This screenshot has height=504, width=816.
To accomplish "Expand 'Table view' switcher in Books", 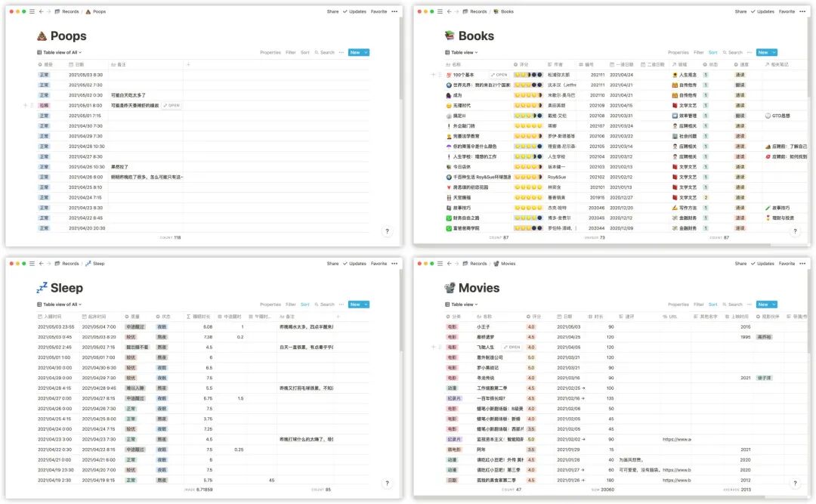I will tap(461, 53).
